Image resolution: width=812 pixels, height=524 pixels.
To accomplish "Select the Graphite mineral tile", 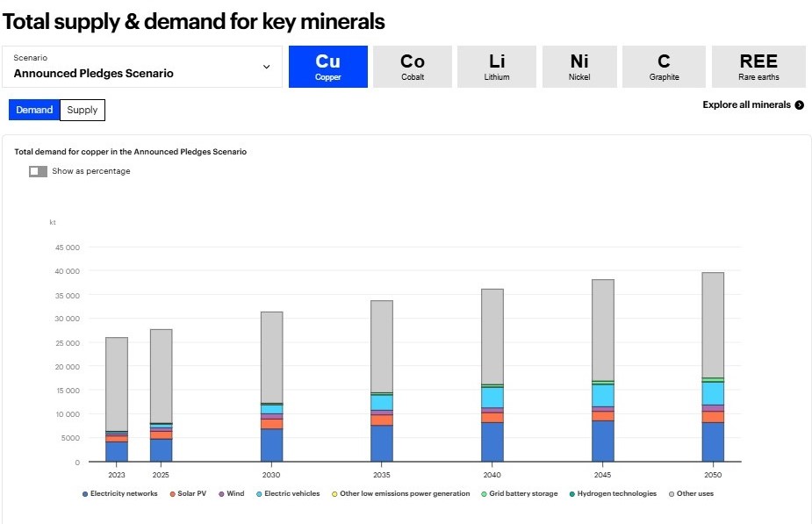I will click(x=664, y=67).
